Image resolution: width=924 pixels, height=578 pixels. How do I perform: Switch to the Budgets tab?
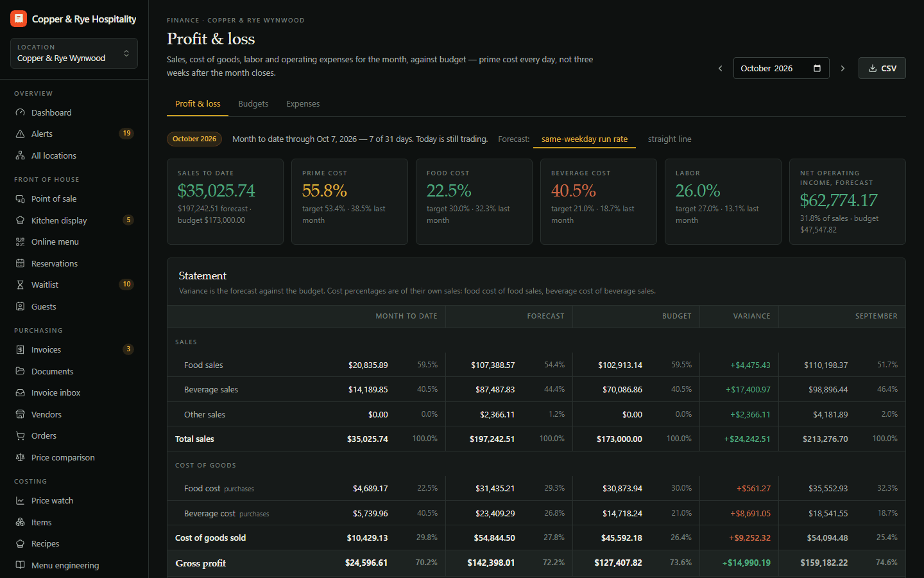253,103
